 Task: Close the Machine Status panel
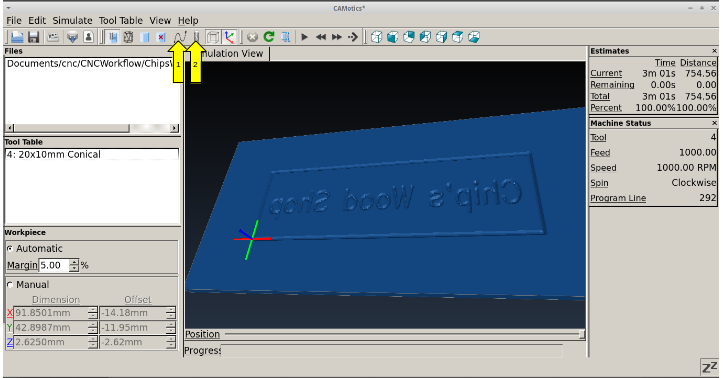pyautogui.click(x=714, y=123)
